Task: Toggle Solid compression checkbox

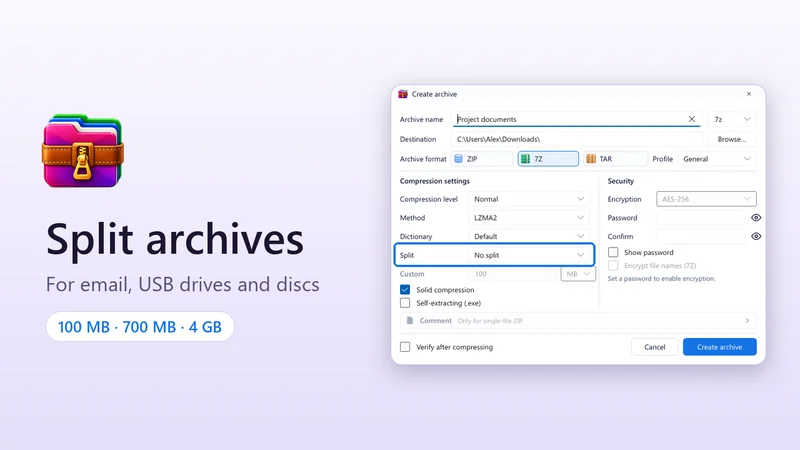Action: click(405, 289)
